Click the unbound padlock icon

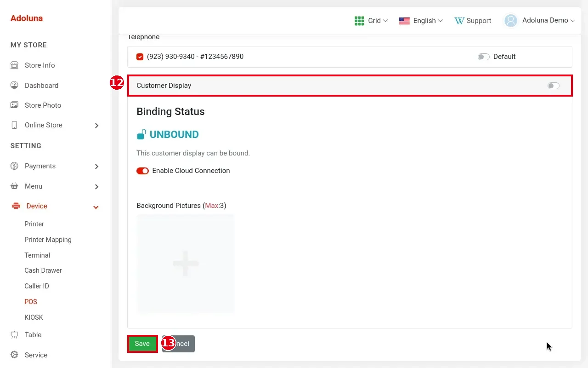(141, 134)
